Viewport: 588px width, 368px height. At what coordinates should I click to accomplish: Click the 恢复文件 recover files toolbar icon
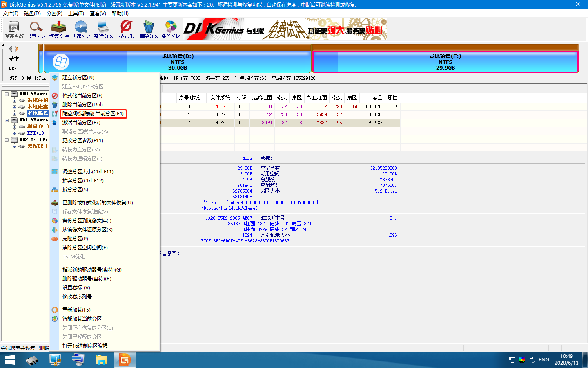59,29
